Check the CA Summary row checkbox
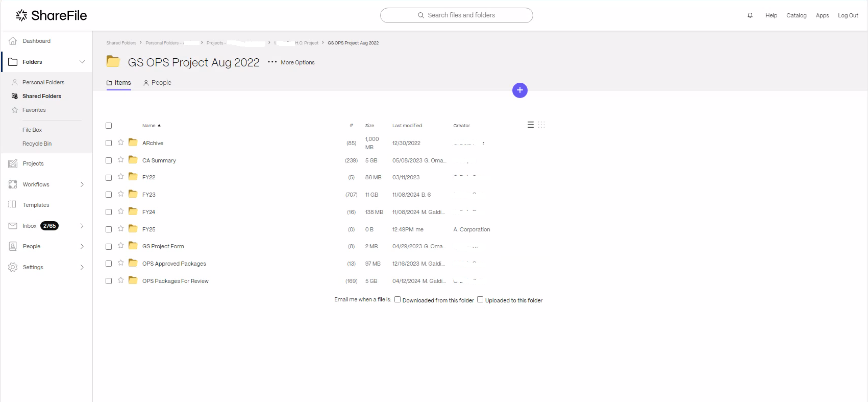Image resolution: width=868 pixels, height=402 pixels. [109, 160]
